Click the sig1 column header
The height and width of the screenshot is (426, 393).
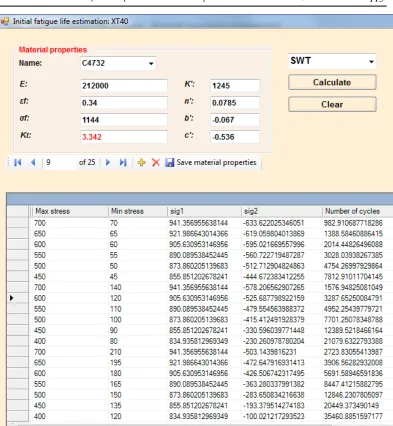point(204,211)
